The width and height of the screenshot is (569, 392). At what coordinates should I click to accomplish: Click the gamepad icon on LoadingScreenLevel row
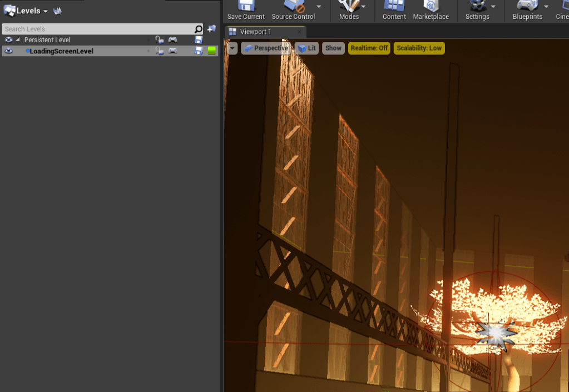tap(173, 51)
